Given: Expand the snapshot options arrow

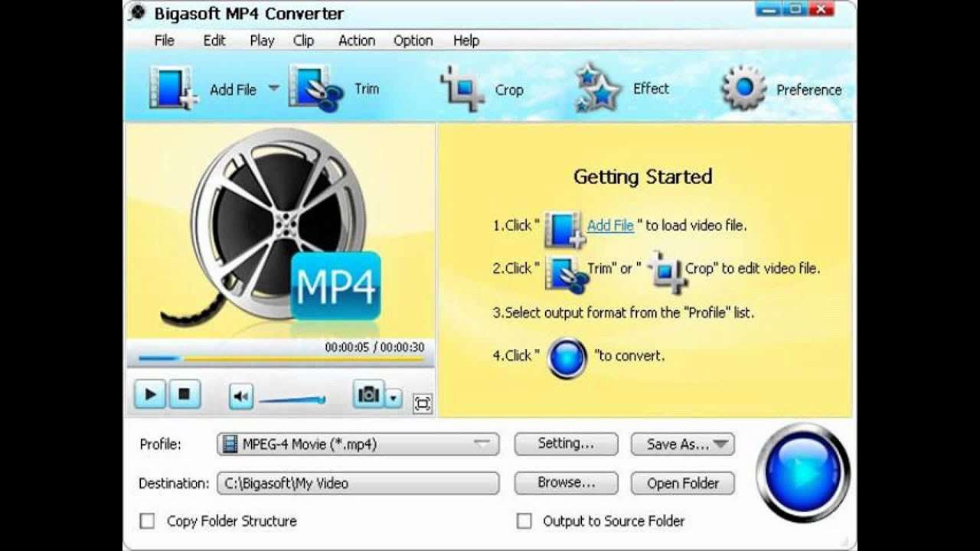Looking at the screenshot, I should point(393,397).
